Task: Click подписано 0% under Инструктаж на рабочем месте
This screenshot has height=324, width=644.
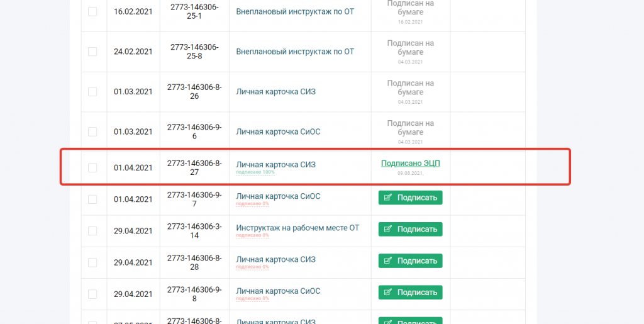Action: pos(252,235)
